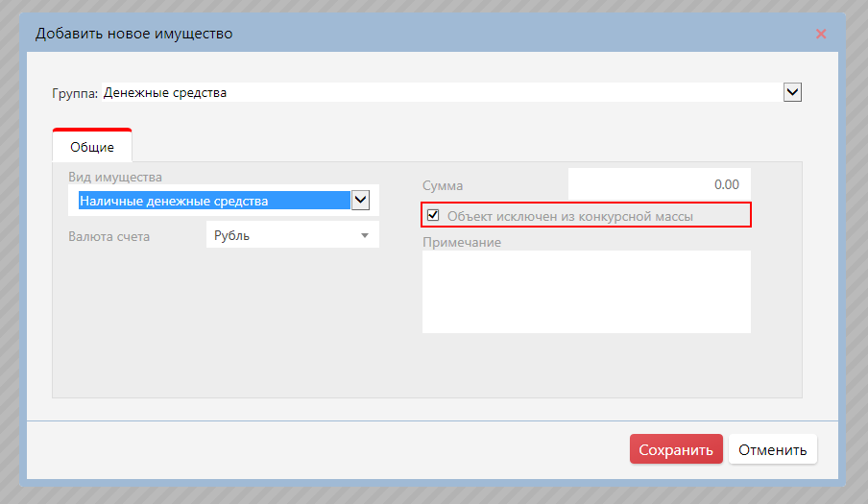
Task: Switch to the Общие tab
Action: 92,147
